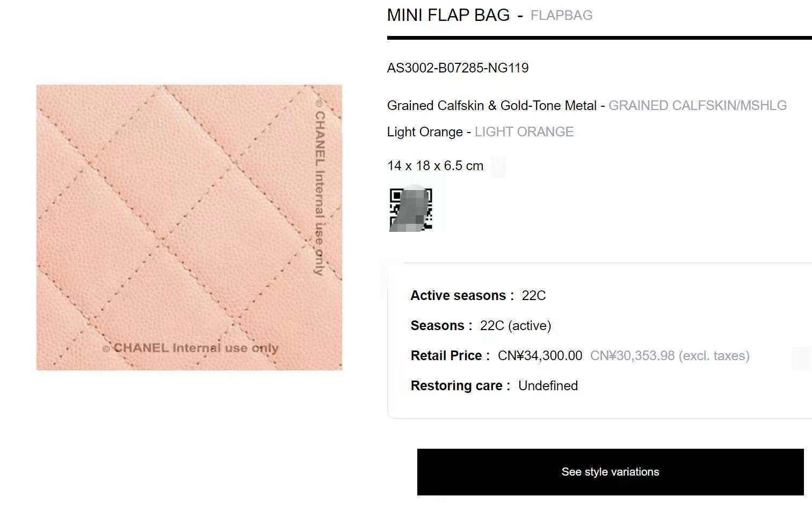Select the Light Orange color name

pyautogui.click(x=425, y=132)
